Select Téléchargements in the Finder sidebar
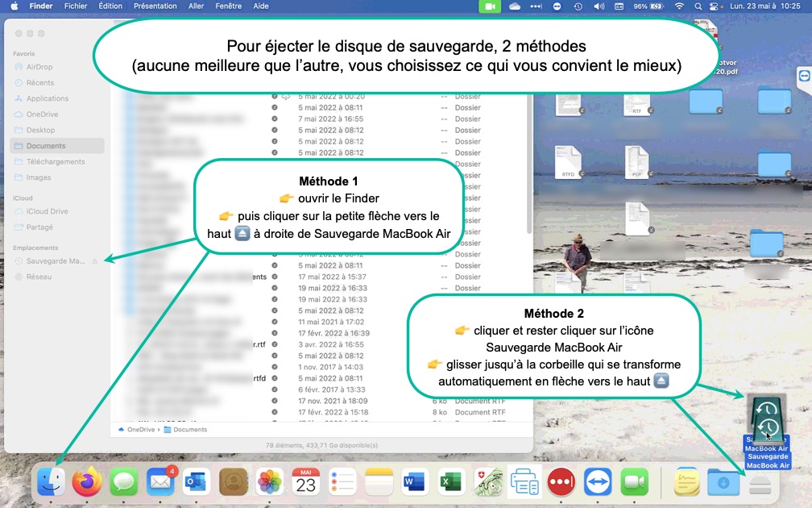This screenshot has height=508, width=812. tap(56, 161)
